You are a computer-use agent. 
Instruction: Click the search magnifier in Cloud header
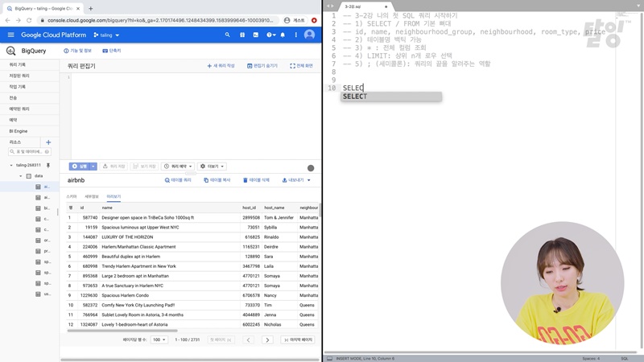[x=228, y=35]
